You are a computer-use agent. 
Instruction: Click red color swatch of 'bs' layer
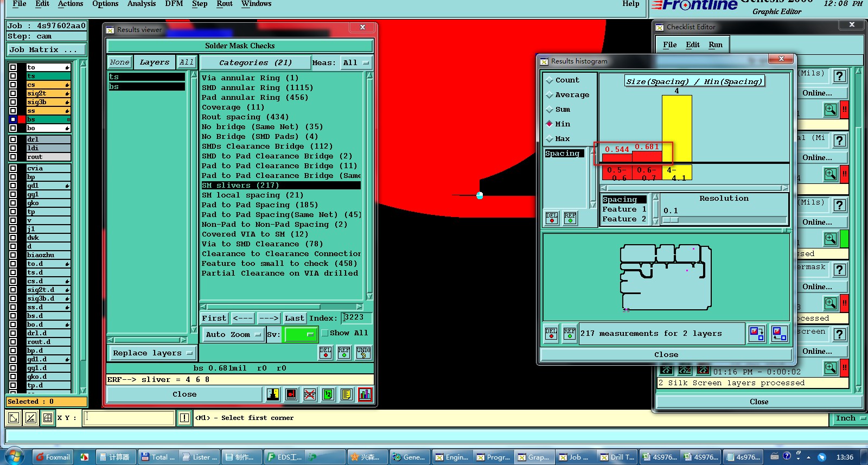tap(22, 119)
